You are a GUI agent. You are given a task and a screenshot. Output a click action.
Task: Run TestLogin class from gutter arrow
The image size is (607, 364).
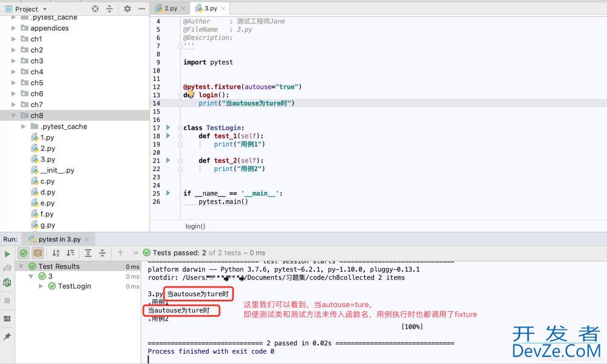pyautogui.click(x=168, y=127)
